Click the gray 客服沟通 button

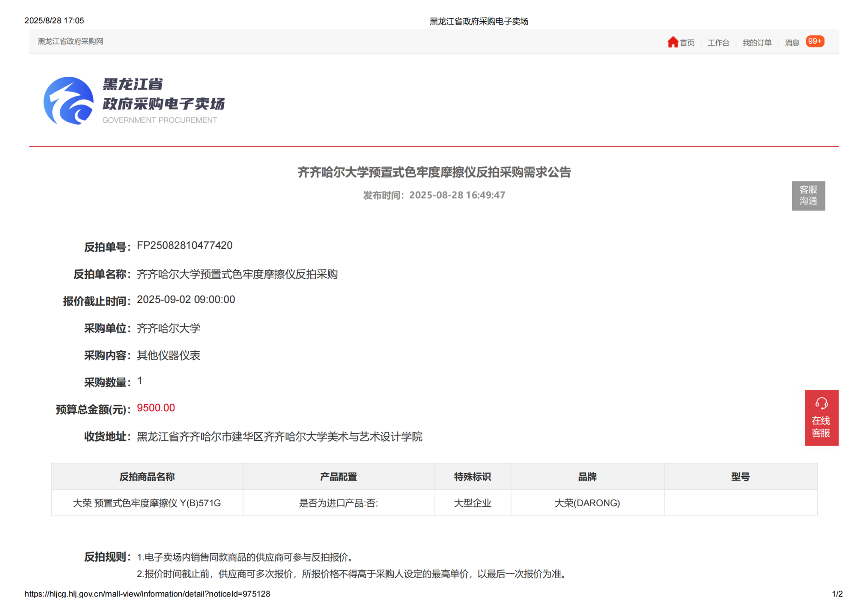808,196
